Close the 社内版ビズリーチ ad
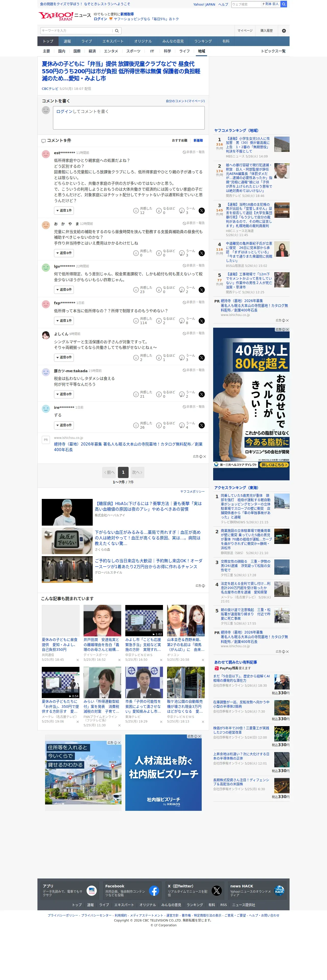Screen dimensions: 327x980 click(199, 737)
